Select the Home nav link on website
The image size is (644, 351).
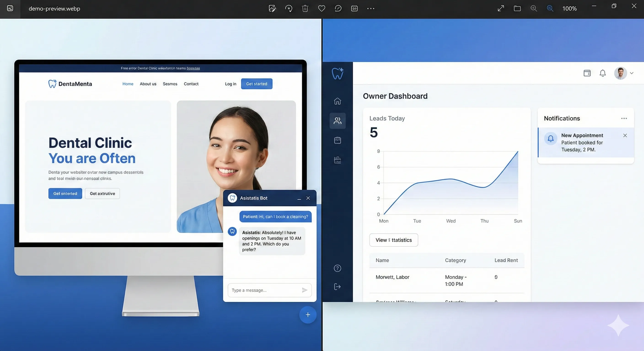click(x=128, y=84)
